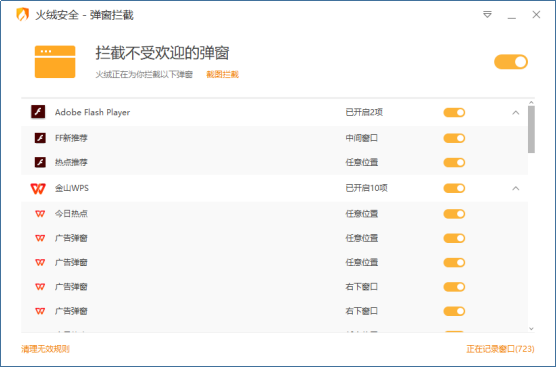The height and width of the screenshot is (368, 557).
Task: Click 任意位置 in the 今日热点 row
Action: tap(362, 213)
